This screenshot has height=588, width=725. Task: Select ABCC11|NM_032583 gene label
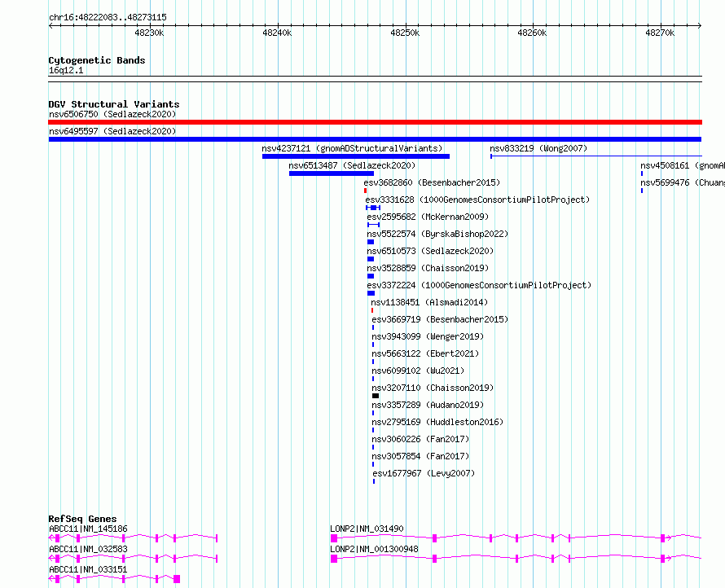pos(88,549)
